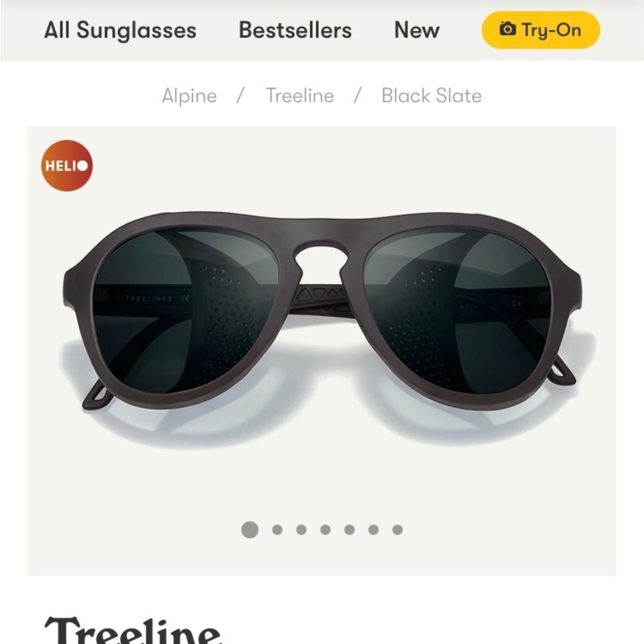Jump to the last carousel dot

click(396, 530)
